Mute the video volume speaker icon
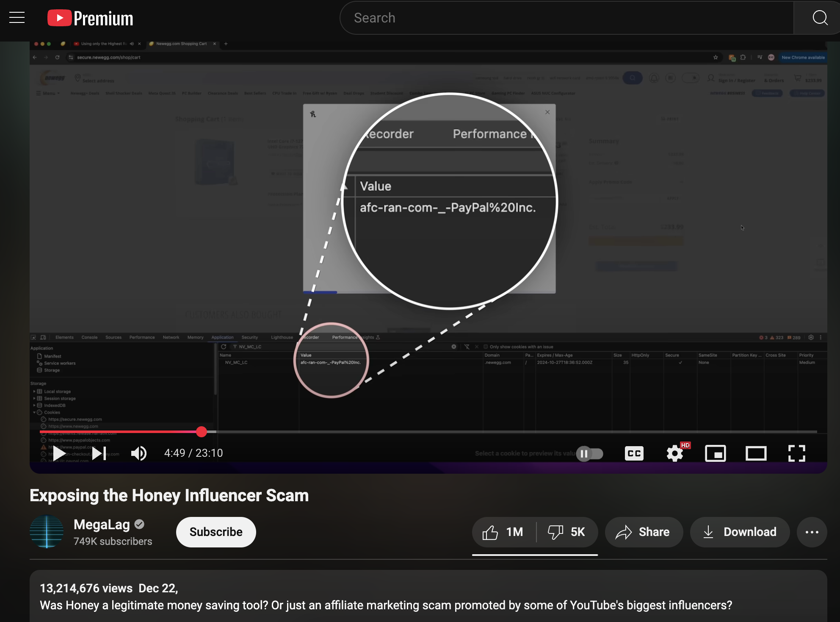Image resolution: width=840 pixels, height=622 pixels. point(139,453)
